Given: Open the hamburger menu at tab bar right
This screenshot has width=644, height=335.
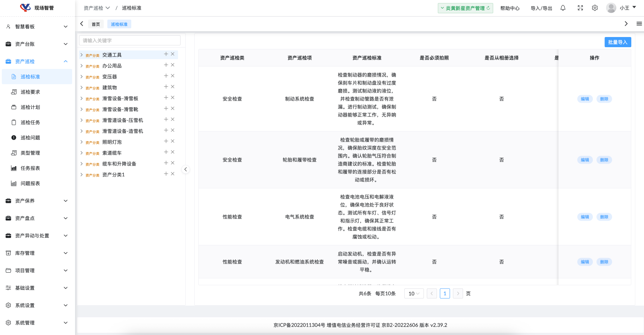Looking at the screenshot, I should [x=639, y=24].
